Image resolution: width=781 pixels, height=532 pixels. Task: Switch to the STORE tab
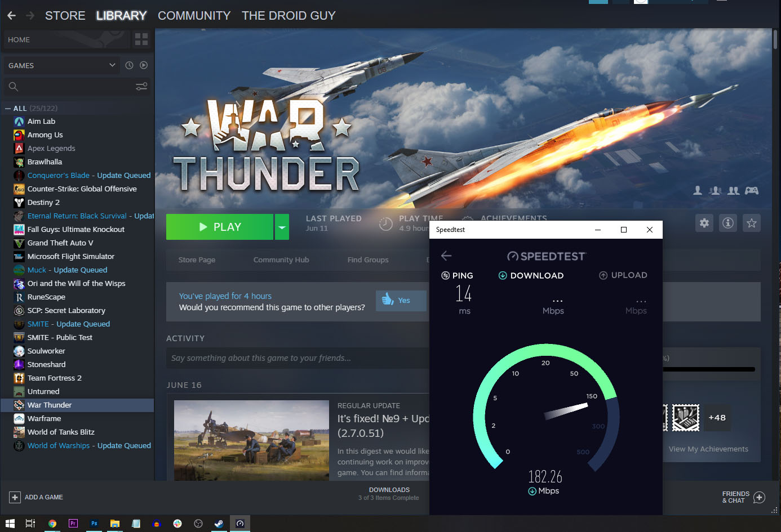pyautogui.click(x=65, y=15)
